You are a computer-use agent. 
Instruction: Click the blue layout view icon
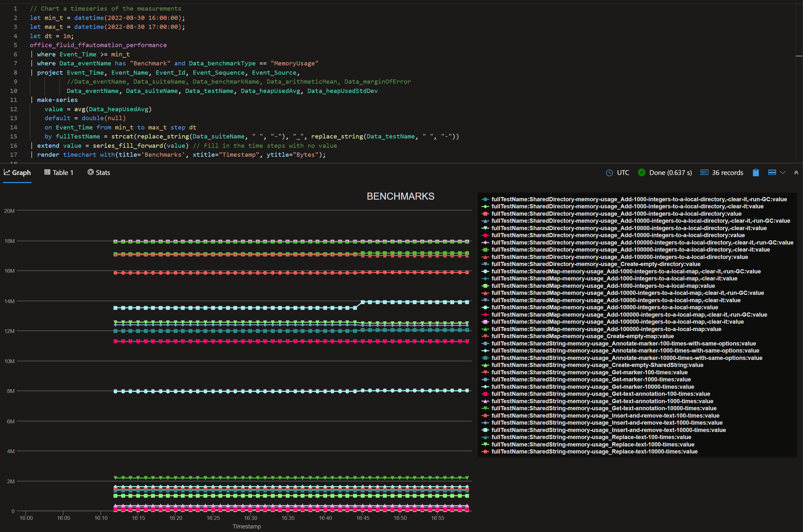[773, 172]
